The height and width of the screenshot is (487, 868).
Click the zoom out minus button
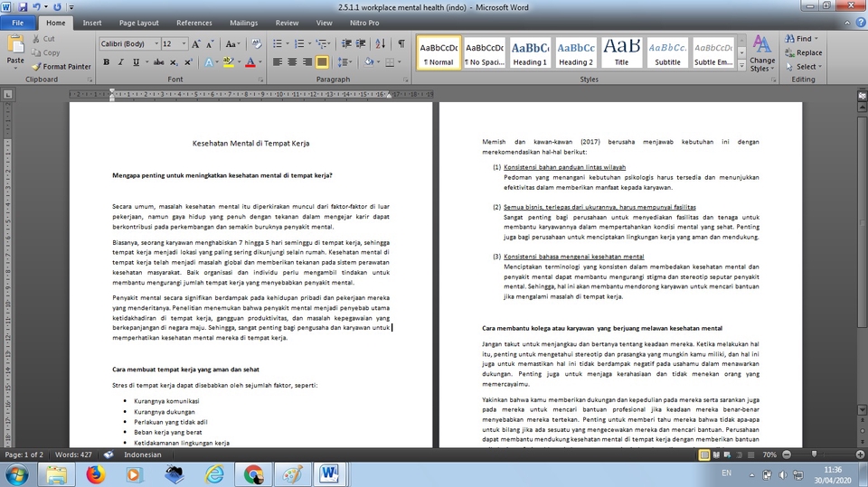coord(787,454)
